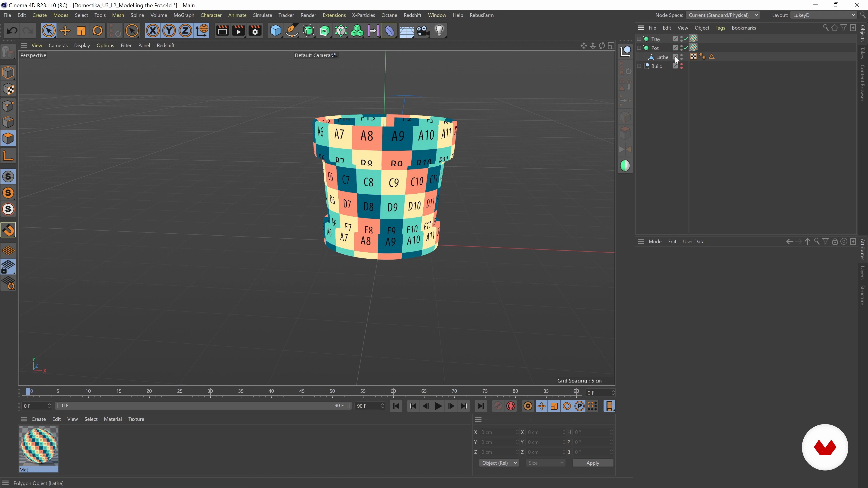This screenshot has width=868, height=488.
Task: Activate the Rotate tool
Action: pos(98,31)
